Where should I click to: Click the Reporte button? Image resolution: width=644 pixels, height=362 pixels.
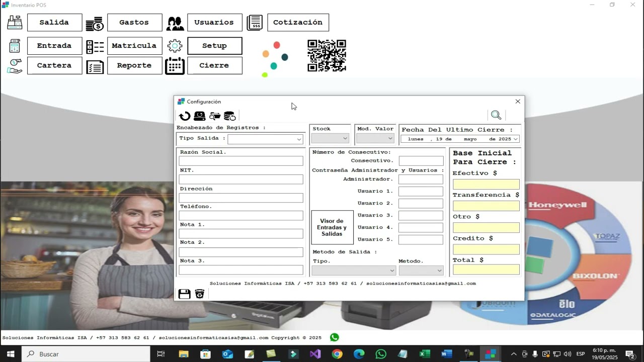pyautogui.click(x=134, y=65)
